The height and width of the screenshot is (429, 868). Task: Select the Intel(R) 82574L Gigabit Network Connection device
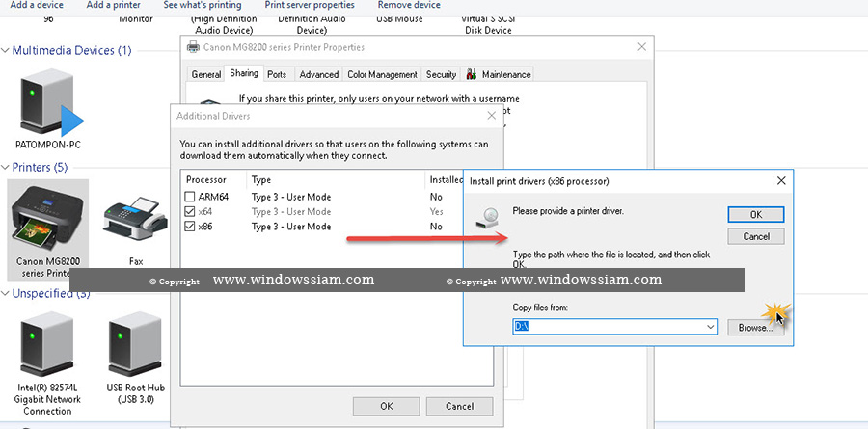(47, 343)
